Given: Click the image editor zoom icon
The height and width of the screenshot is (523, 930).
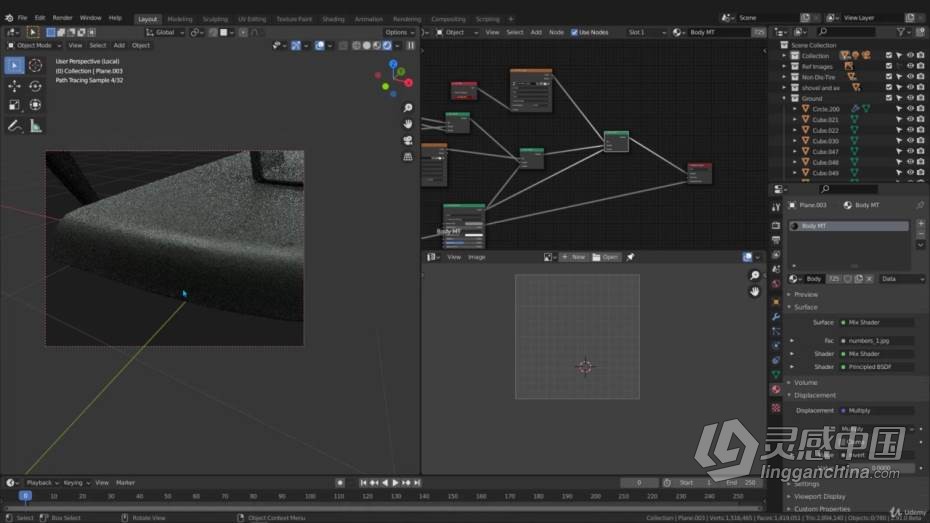Looking at the screenshot, I should click(754, 275).
